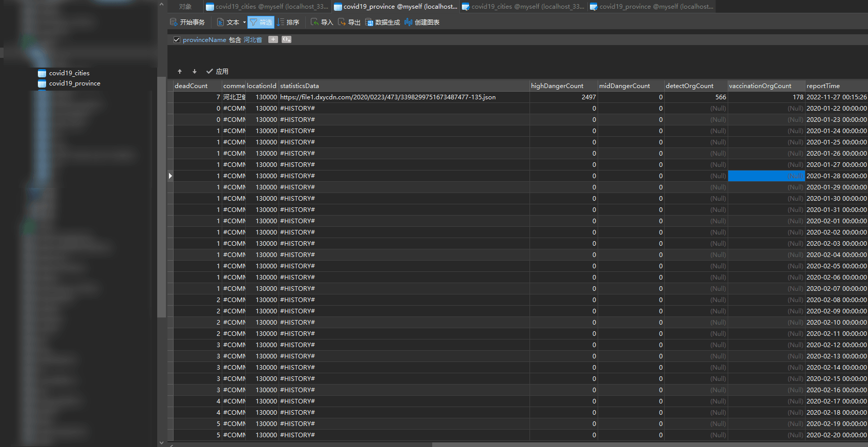
Task: Click the statisticsData column header
Action: (404, 86)
